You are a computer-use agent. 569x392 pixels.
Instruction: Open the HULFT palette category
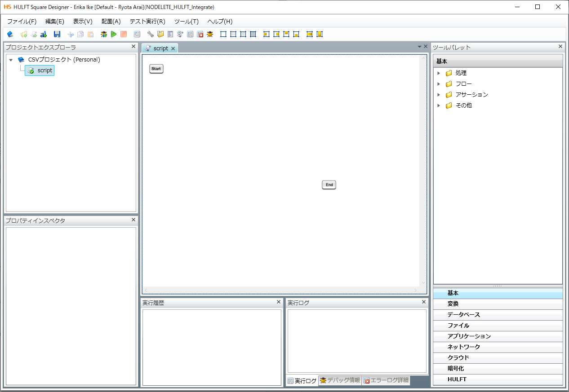(x=457, y=379)
